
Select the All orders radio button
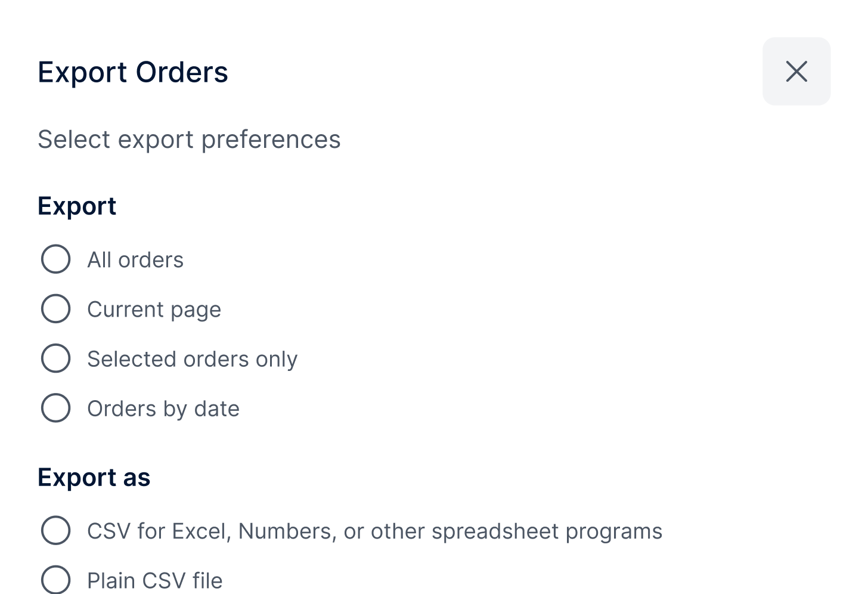point(56,259)
